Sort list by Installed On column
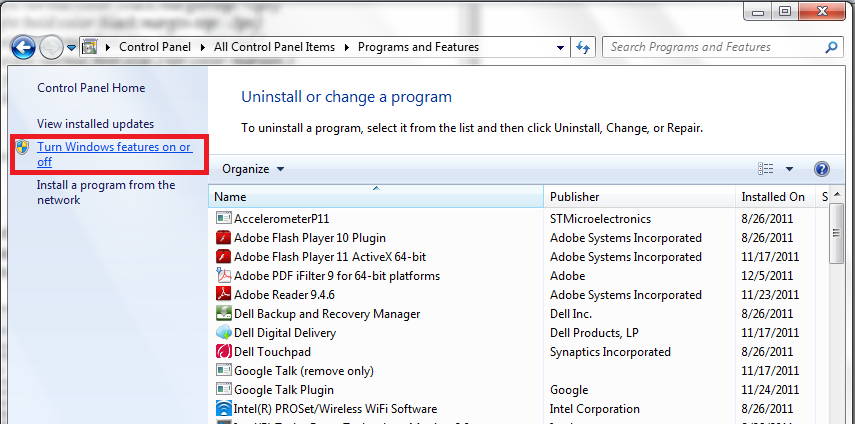 click(x=772, y=197)
